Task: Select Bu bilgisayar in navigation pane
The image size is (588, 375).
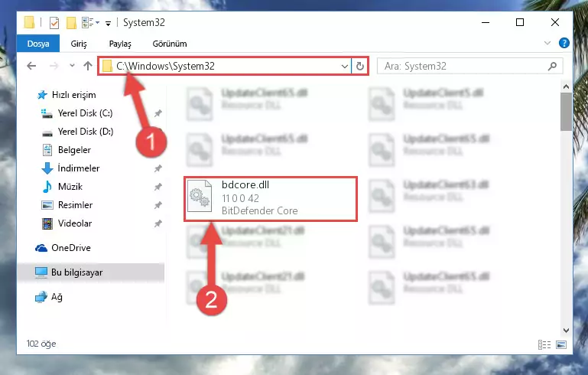Action: (77, 272)
